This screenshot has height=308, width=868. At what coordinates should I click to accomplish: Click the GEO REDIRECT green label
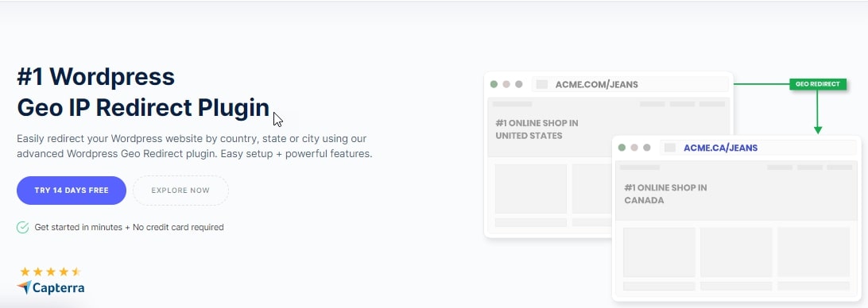tap(818, 84)
